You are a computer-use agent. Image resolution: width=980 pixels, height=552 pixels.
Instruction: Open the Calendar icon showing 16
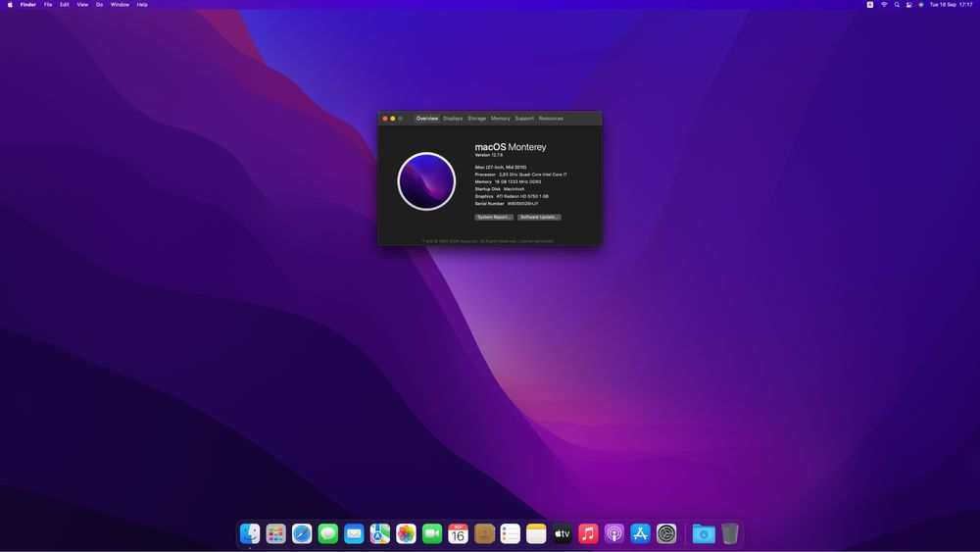coord(458,533)
